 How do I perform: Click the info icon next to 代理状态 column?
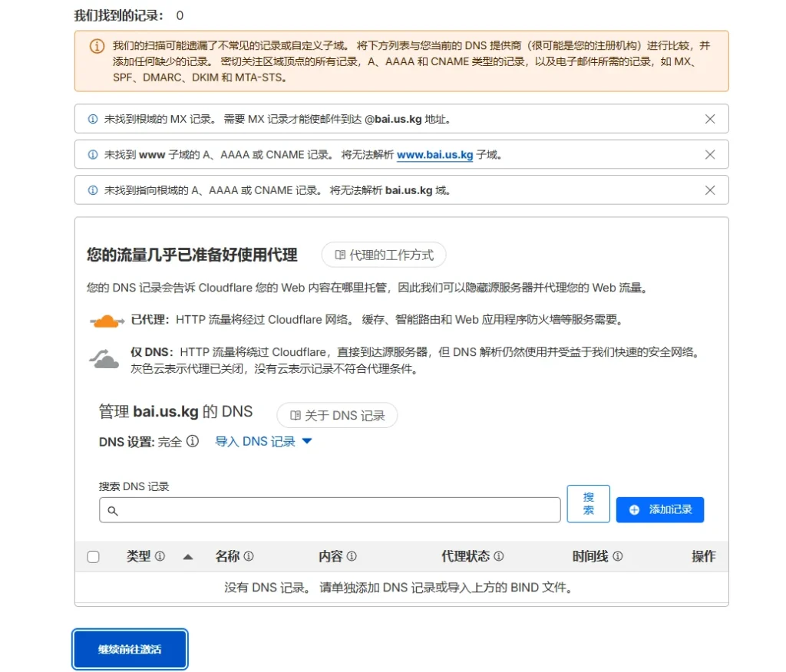pos(498,556)
